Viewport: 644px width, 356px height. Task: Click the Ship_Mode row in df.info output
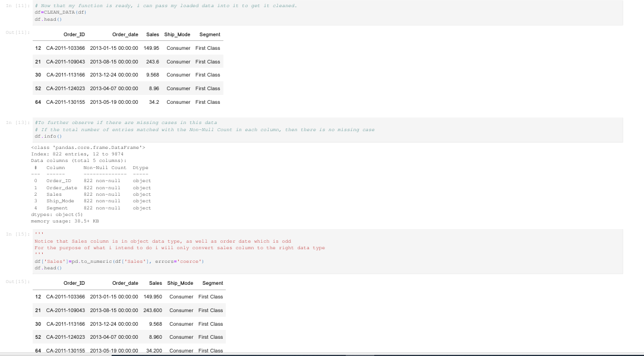point(93,201)
